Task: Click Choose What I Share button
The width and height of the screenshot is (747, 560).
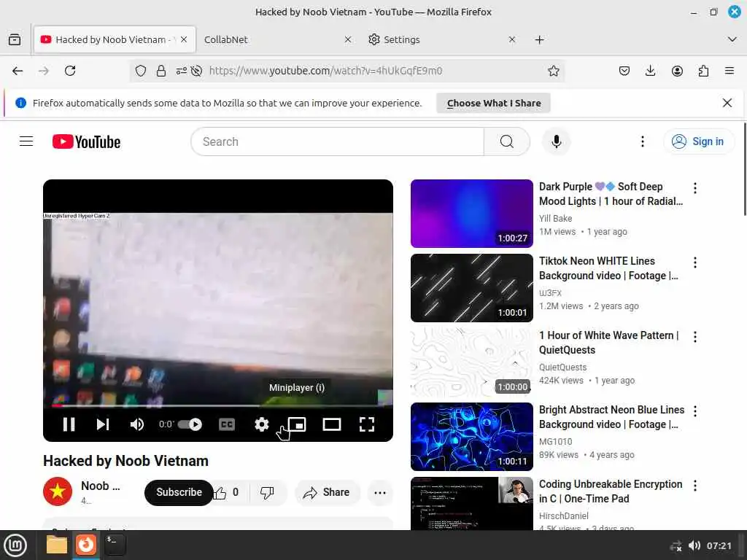Action: [494, 103]
